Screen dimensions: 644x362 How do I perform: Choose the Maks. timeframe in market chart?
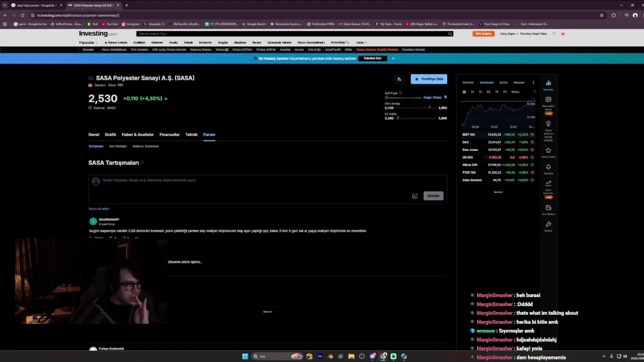[515, 92]
